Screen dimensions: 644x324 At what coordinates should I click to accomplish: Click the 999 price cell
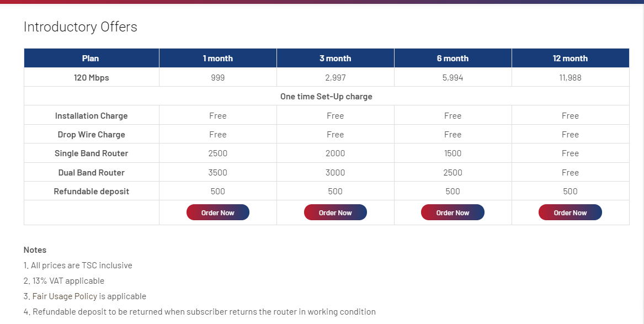tap(217, 77)
